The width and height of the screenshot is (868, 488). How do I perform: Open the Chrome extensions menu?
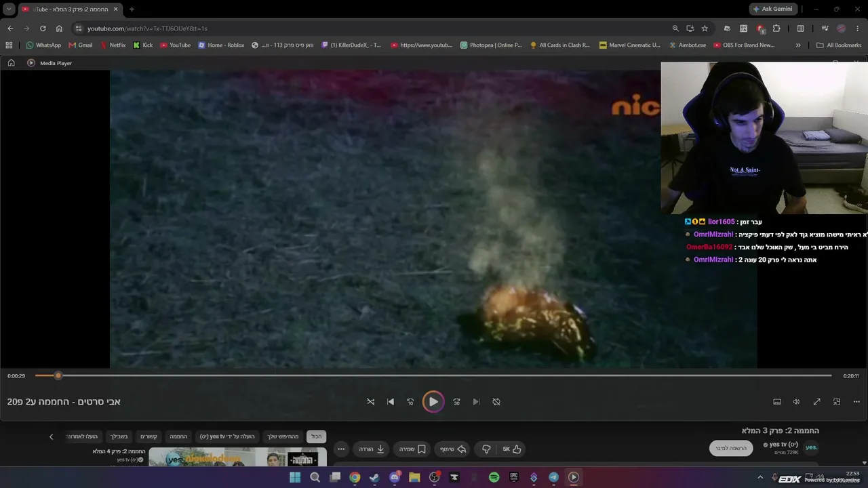[x=776, y=28]
